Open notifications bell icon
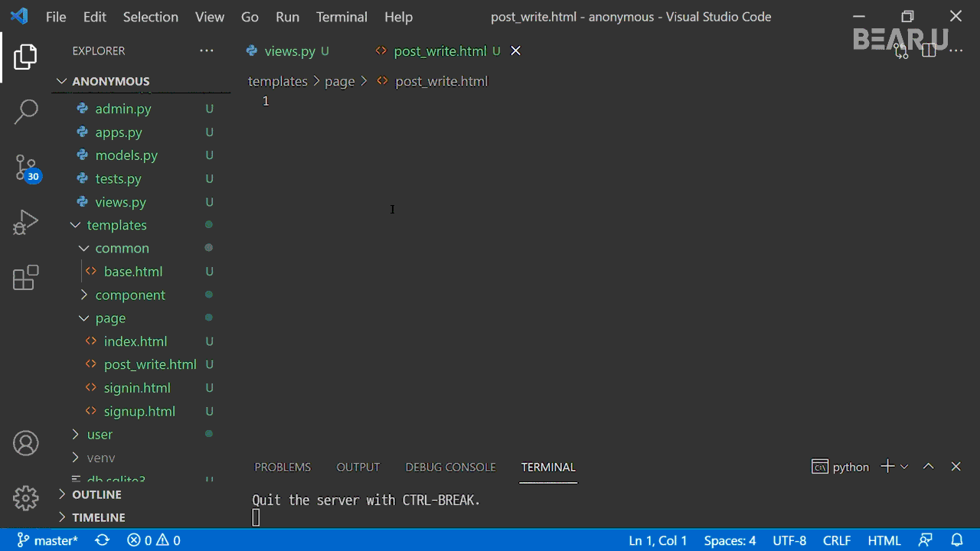 point(956,540)
